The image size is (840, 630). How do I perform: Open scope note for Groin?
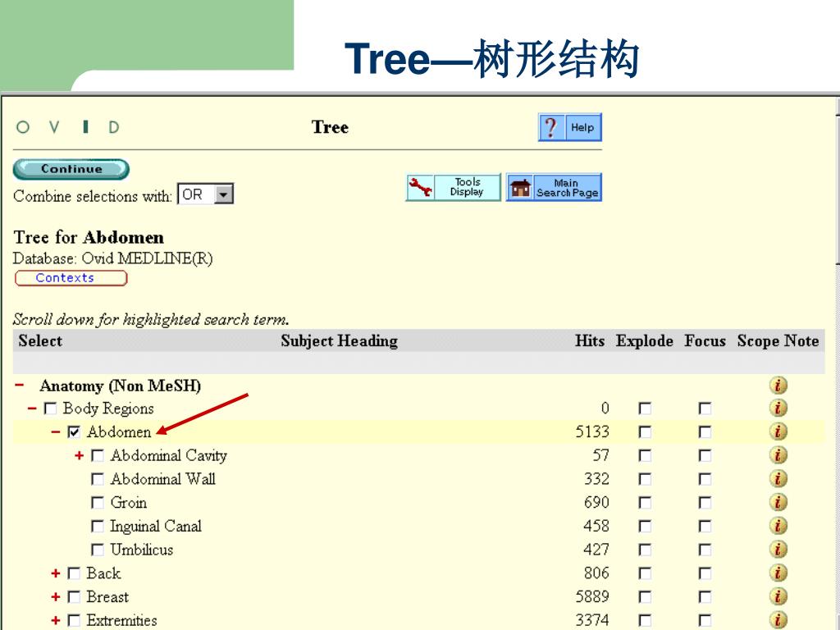coord(778,503)
